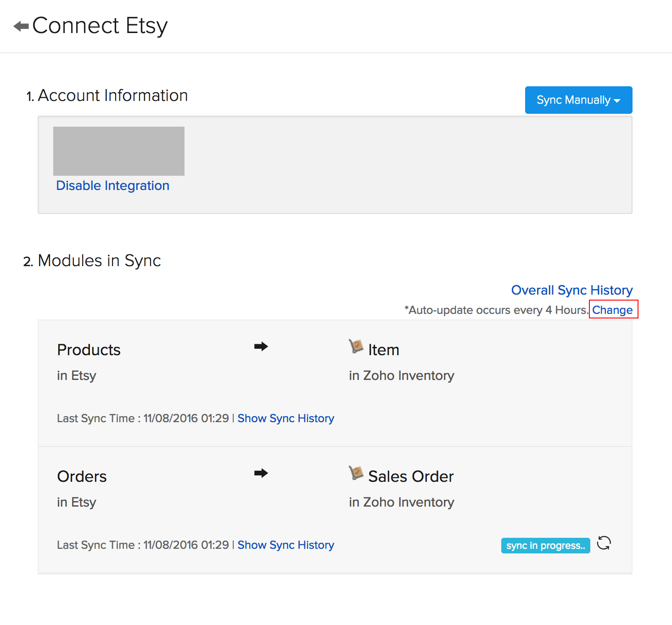Click the gray account logo placeholder

(x=118, y=151)
